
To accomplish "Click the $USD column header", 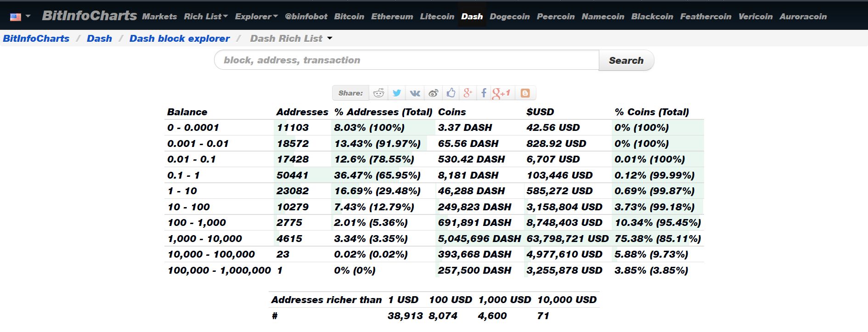I will tap(540, 112).
